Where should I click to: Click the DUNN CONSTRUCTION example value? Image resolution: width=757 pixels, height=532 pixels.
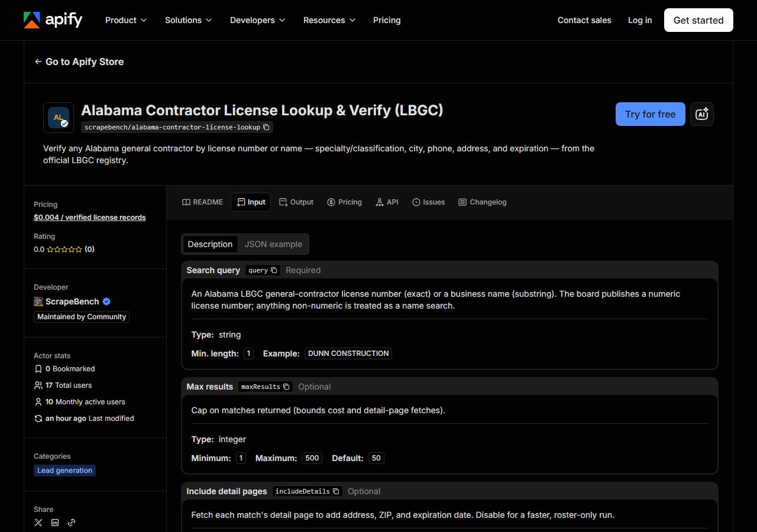348,353
